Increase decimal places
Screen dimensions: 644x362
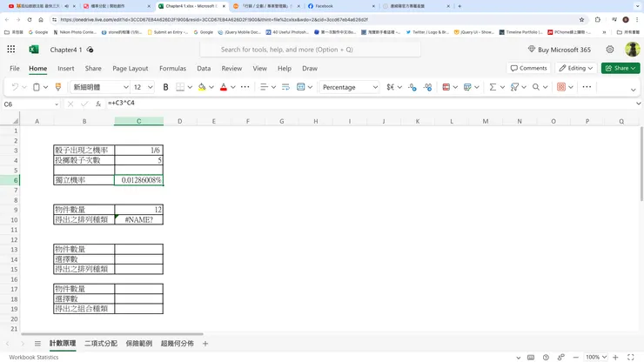[413, 87]
